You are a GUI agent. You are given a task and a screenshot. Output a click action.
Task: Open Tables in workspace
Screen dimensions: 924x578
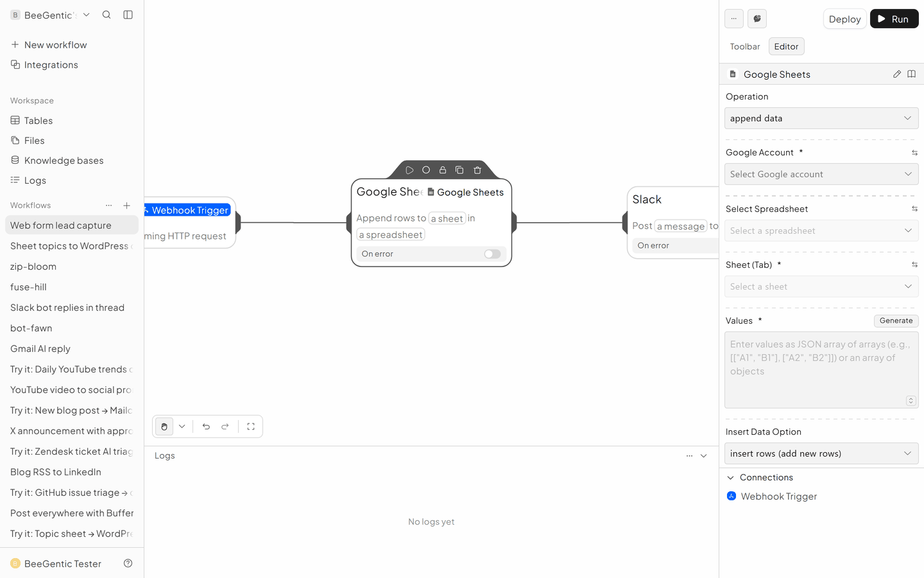(72, 121)
